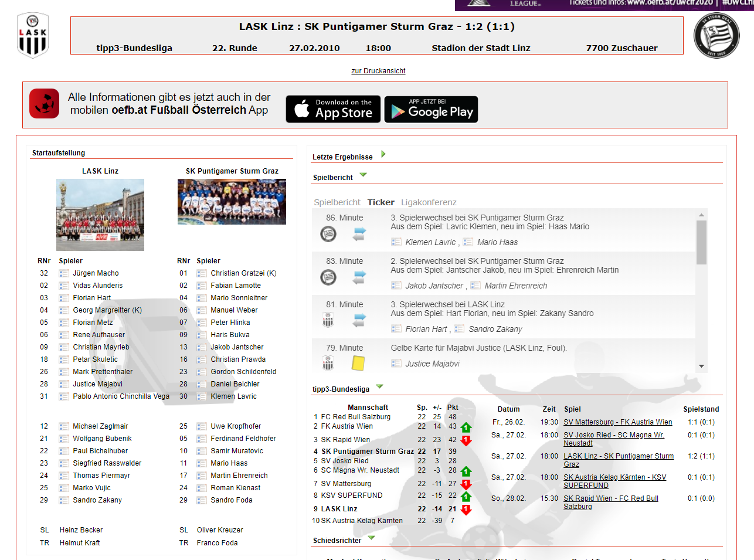
Task: Expand the Letzte Ergebnisse section
Action: [x=383, y=154]
